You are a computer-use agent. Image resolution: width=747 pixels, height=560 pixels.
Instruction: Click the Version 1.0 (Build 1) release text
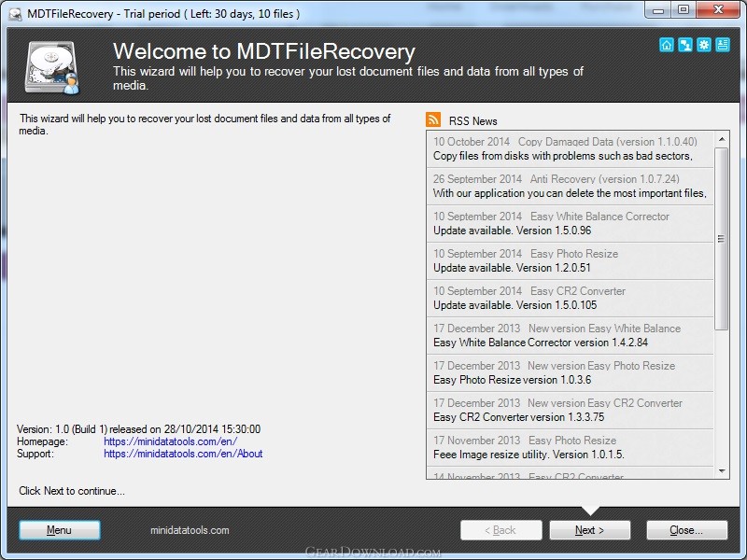click(x=138, y=429)
